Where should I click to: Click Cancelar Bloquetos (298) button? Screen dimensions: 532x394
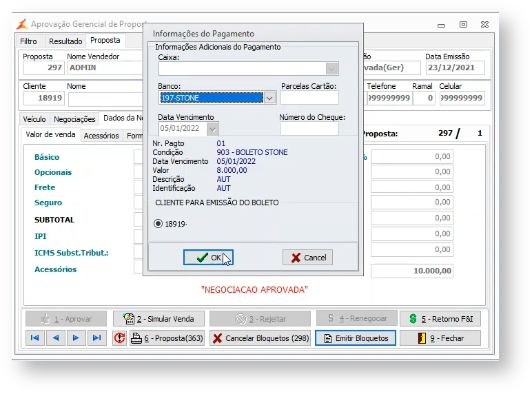point(260,338)
